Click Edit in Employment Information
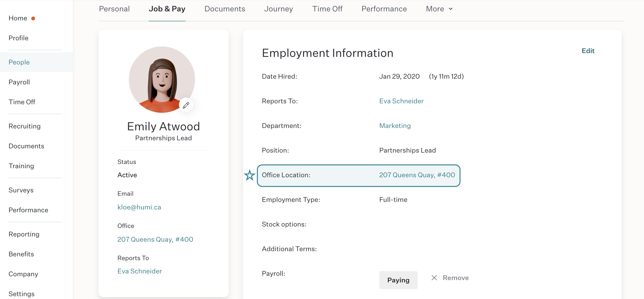Image resolution: width=644 pixels, height=299 pixels. pyautogui.click(x=588, y=51)
